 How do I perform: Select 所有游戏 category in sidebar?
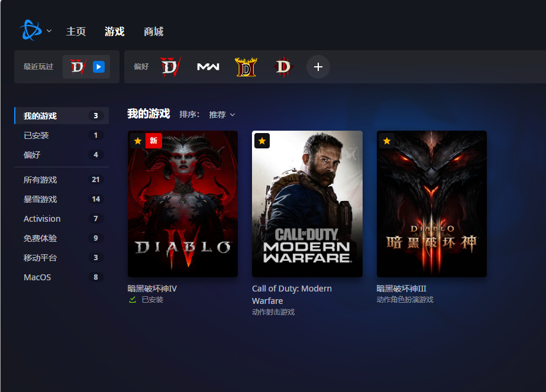point(62,180)
